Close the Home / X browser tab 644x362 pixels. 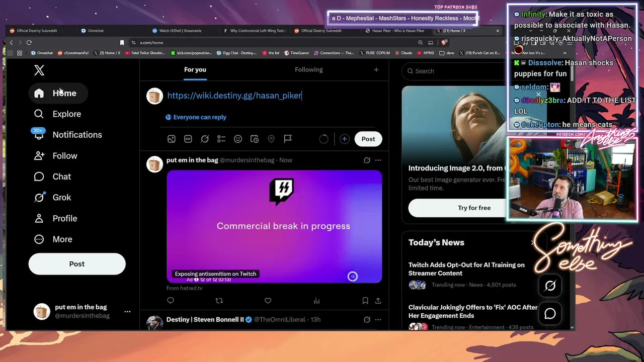point(498,31)
